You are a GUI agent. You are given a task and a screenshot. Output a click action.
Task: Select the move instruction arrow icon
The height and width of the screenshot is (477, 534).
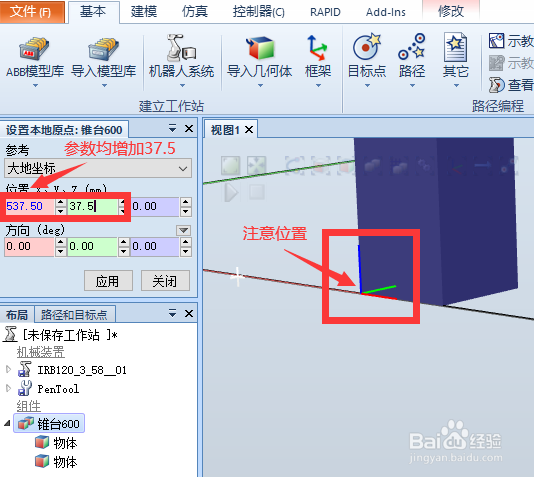pos(483,166)
